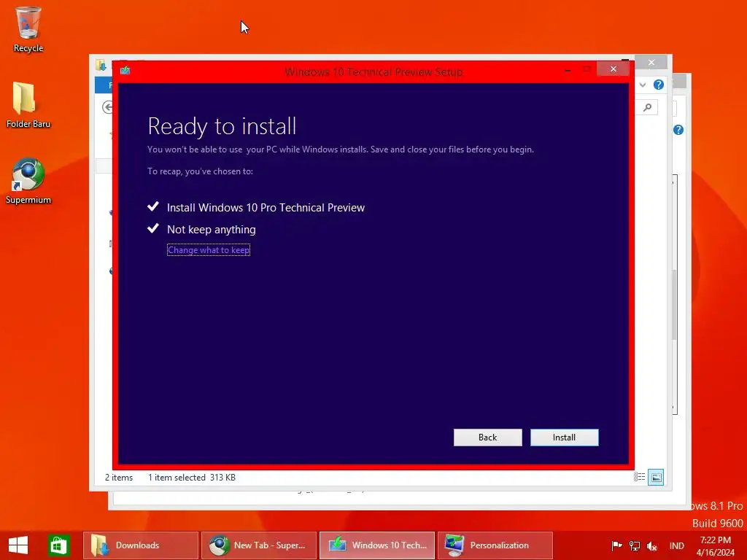The width and height of the screenshot is (747, 560).
Task: Launch the Supermium desktop shortcut
Action: click(28, 181)
